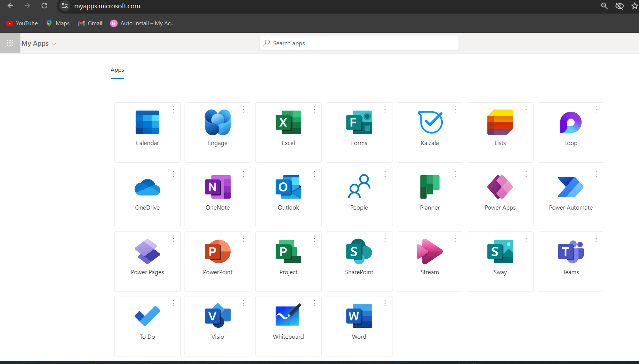Launch the Teams app icon
Image resolution: width=639 pixels, height=364 pixels.
coord(571,251)
